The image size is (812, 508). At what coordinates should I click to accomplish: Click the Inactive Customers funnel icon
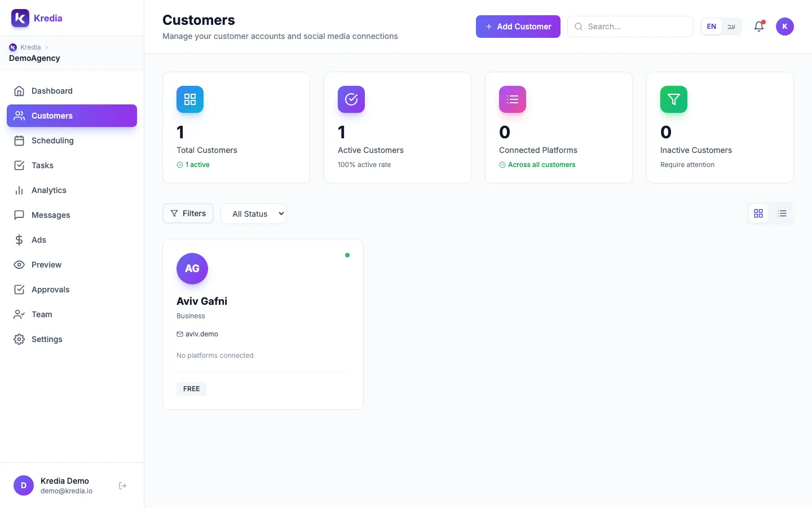pyautogui.click(x=674, y=99)
